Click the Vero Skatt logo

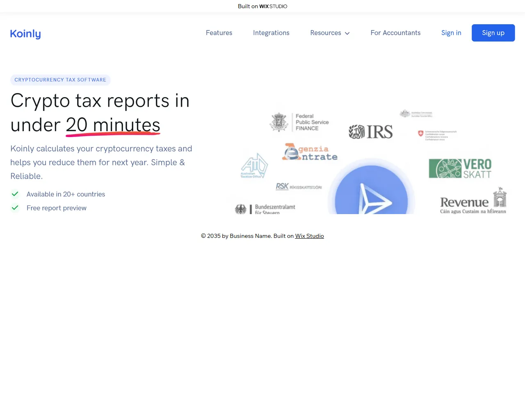460,169
